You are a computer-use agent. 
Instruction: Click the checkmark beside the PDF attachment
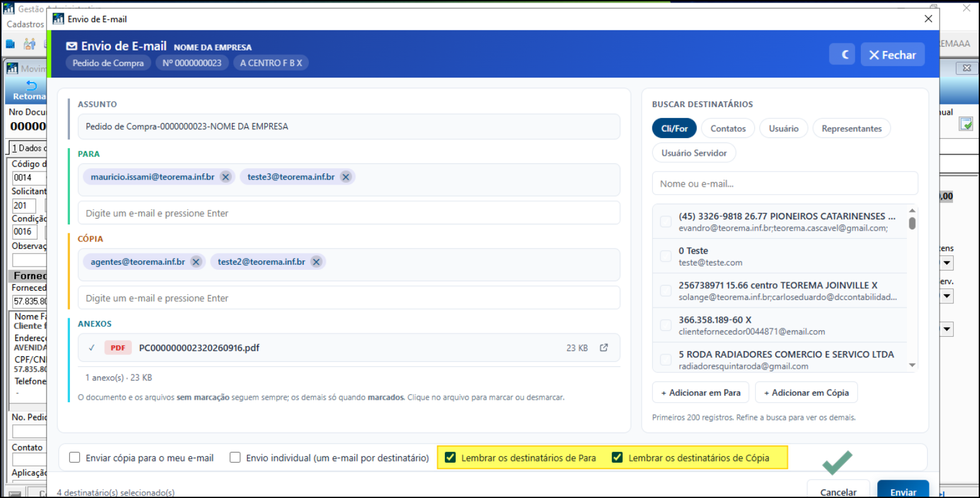(x=92, y=348)
